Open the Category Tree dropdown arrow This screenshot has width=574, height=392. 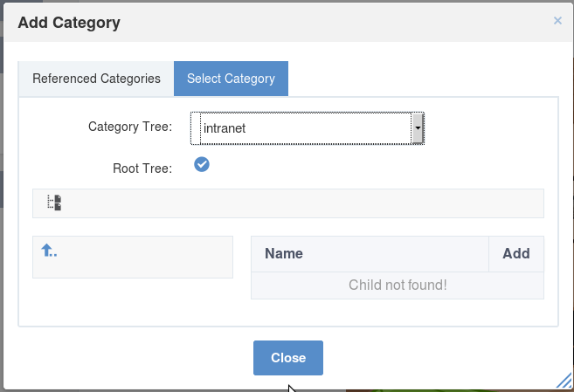click(418, 128)
